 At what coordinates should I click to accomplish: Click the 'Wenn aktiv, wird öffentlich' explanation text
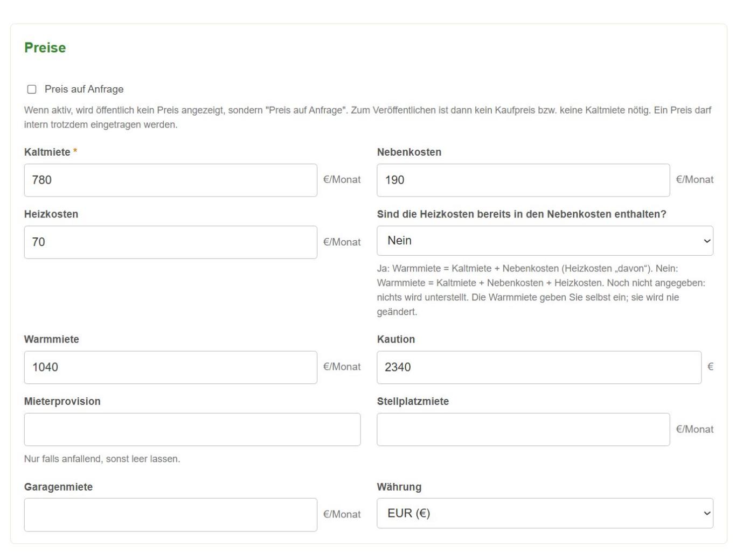[368, 117]
